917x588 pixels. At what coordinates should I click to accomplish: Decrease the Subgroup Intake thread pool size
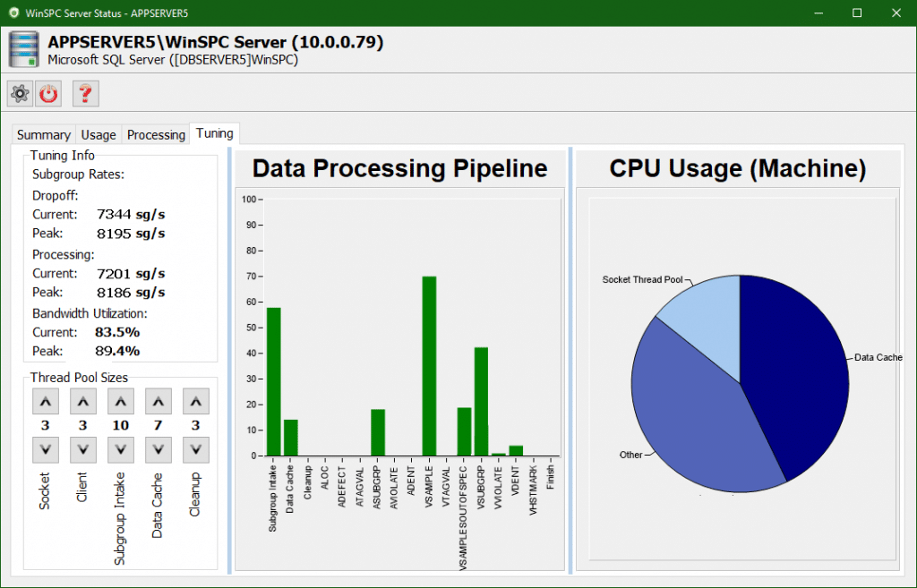pos(121,449)
